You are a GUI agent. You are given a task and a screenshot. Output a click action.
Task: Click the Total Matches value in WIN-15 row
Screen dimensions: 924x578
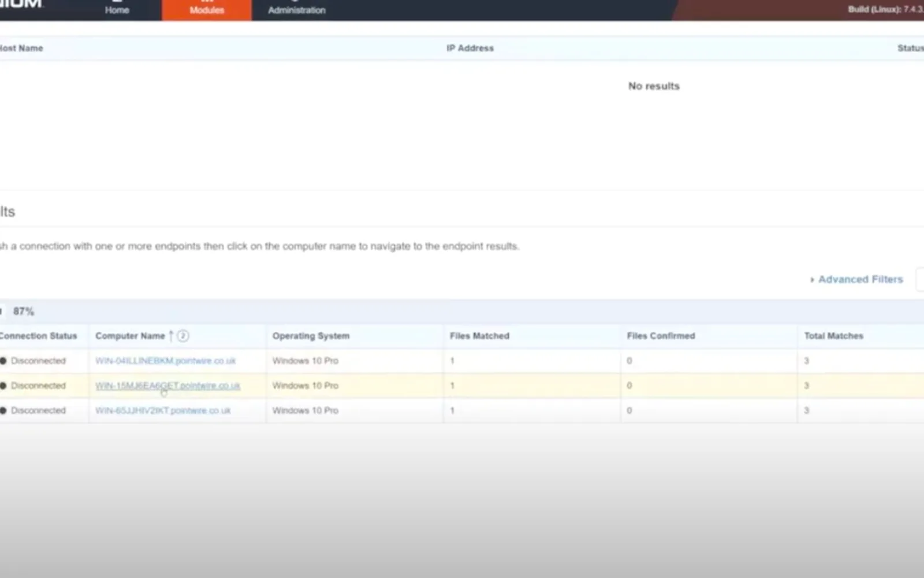click(x=807, y=386)
